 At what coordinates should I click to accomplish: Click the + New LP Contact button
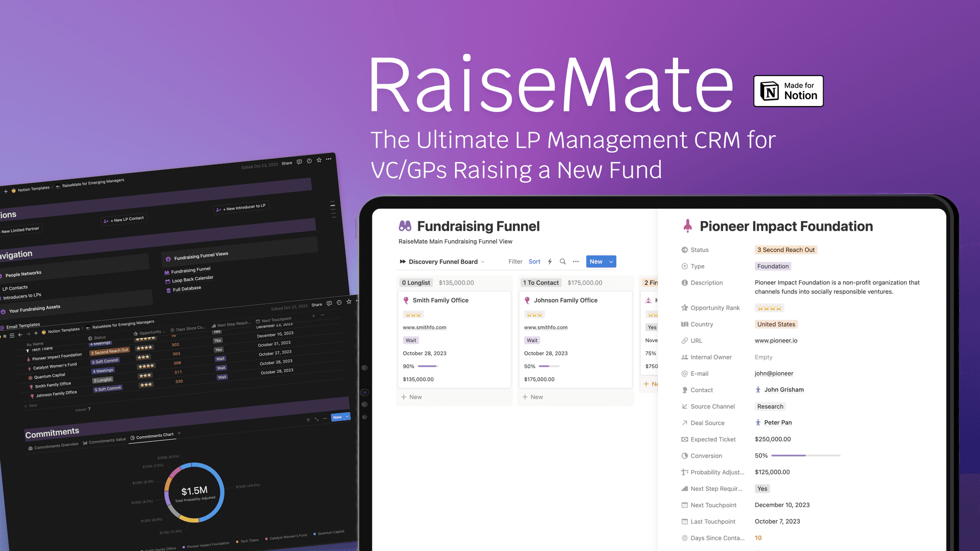[124, 219]
